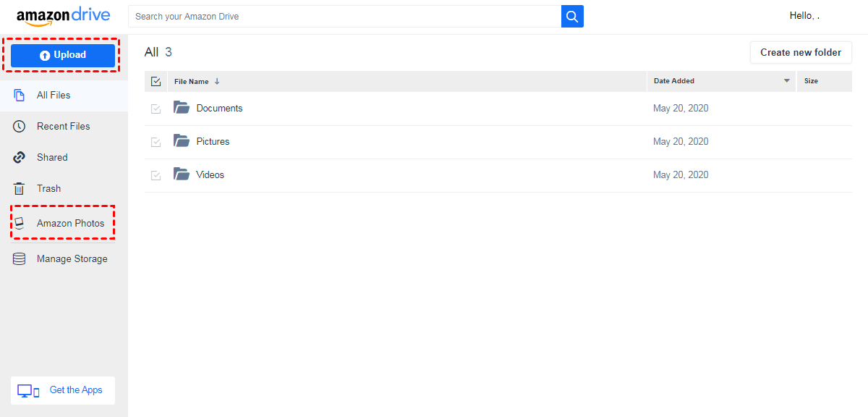The width and height of the screenshot is (868, 417).
Task: Click the Pictures folder icon
Action: pyautogui.click(x=182, y=141)
